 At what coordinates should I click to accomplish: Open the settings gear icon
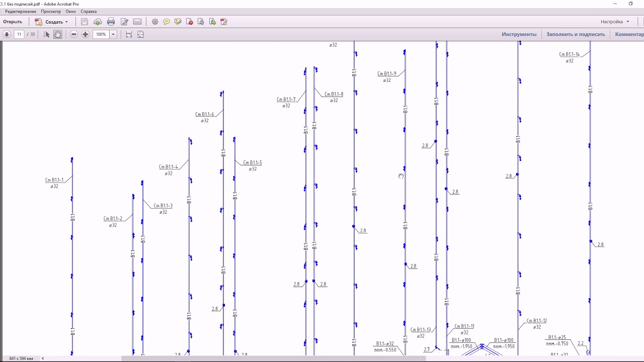click(155, 22)
